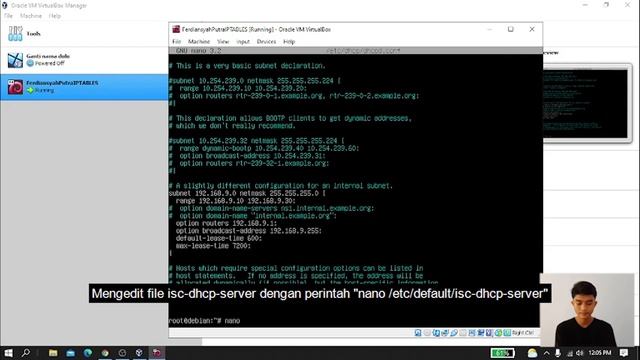The image size is (640, 360).
Task: Click the CPU virtualization indicator in VM status bar
Action: tap(489, 333)
